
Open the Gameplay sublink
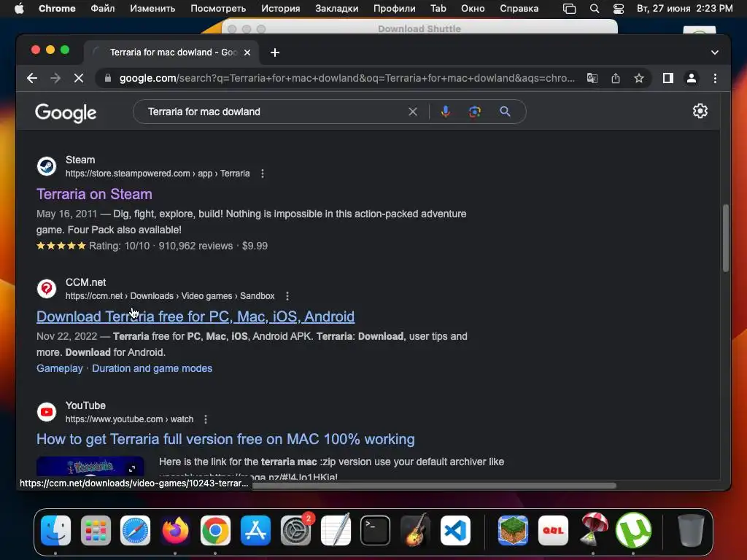click(x=60, y=368)
